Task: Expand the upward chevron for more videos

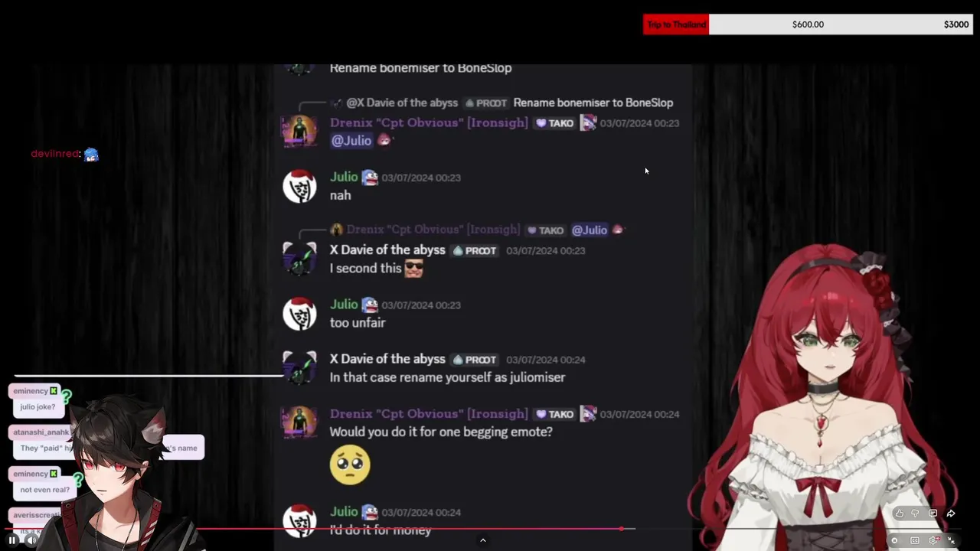Action: [x=482, y=540]
